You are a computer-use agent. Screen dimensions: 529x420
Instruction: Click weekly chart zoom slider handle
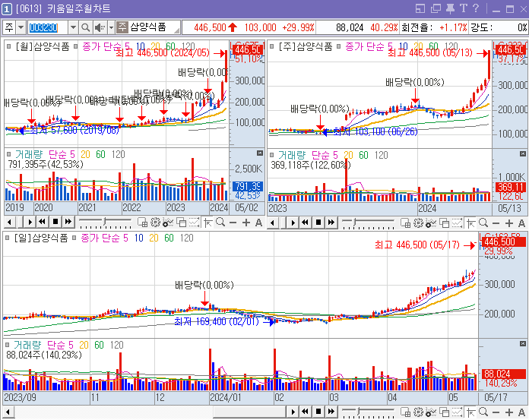tap(355, 222)
